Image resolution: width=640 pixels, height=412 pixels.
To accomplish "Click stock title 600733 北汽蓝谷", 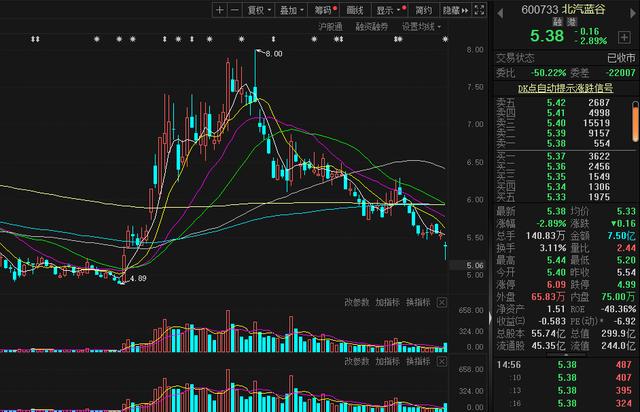I will 563,9.
